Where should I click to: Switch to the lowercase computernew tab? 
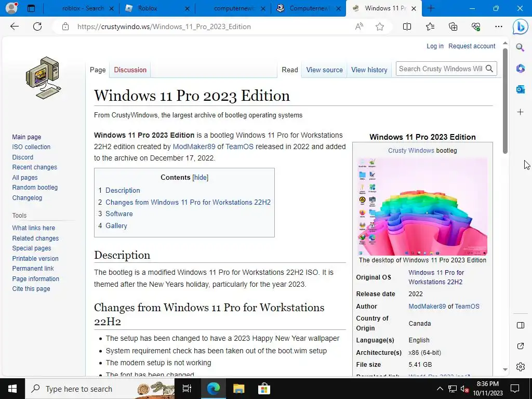click(233, 8)
